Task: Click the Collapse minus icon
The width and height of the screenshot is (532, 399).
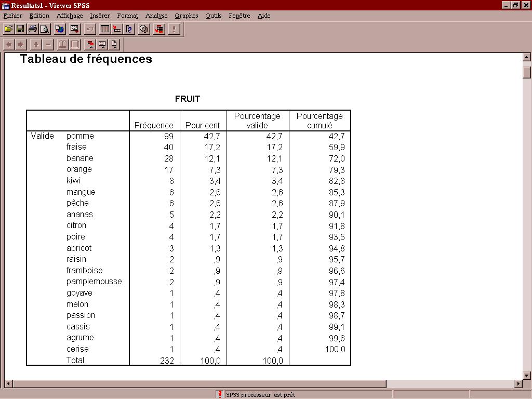Action: tap(48, 45)
